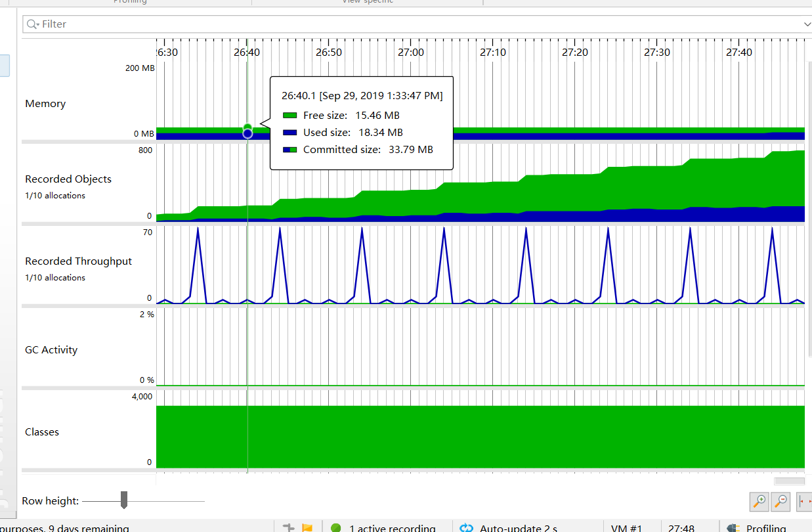The image size is (812, 532).
Task: Click the 'Auto-update 2 s' status text
Action: (519, 528)
